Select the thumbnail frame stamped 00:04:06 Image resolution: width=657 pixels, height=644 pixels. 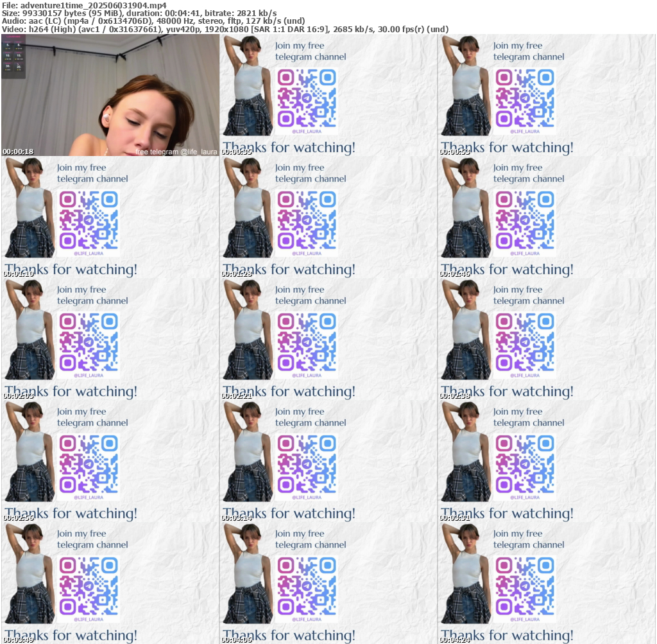tap(328, 583)
